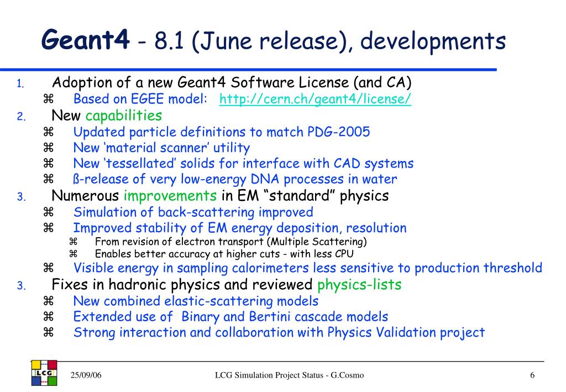
Task: Click list number '1.' beside Adoption
Action: click(20, 84)
